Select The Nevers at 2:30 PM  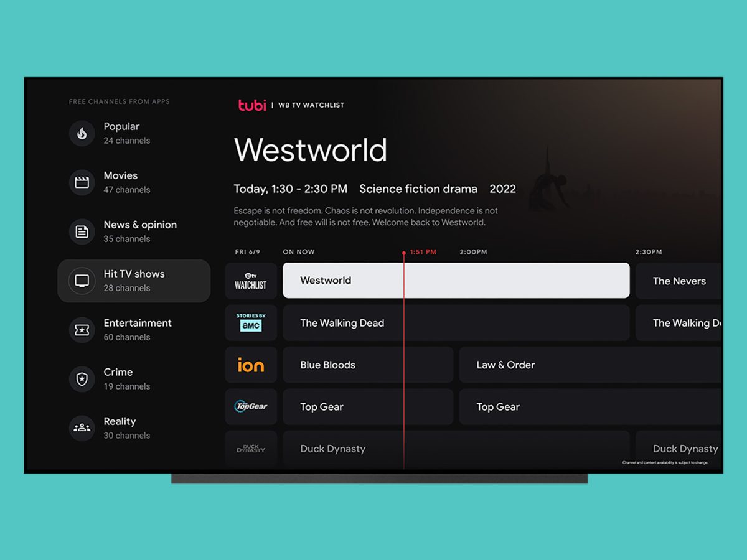pyautogui.click(x=678, y=281)
